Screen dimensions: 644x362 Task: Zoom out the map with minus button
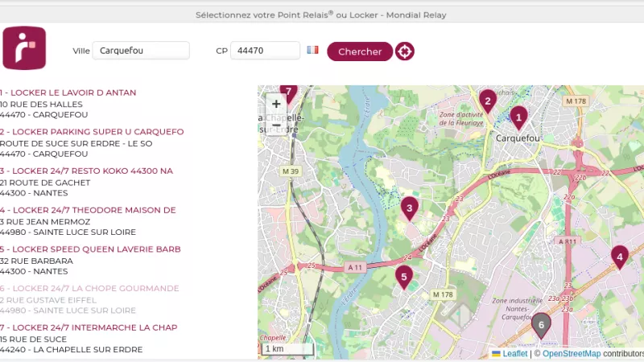[276, 125]
